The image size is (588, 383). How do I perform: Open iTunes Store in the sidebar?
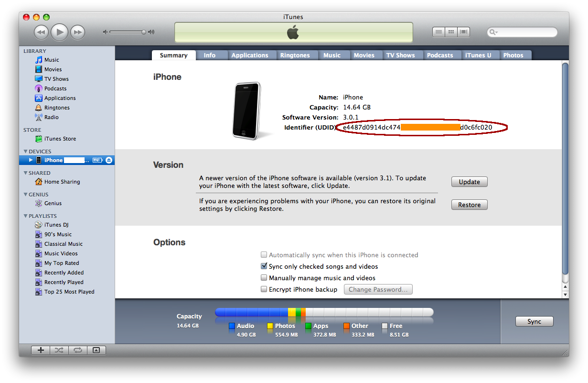[x=60, y=139]
